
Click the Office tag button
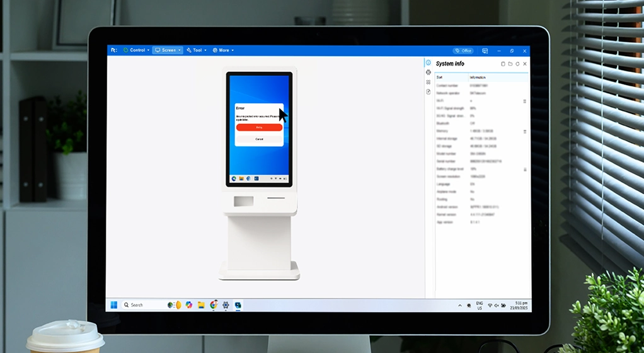click(463, 50)
